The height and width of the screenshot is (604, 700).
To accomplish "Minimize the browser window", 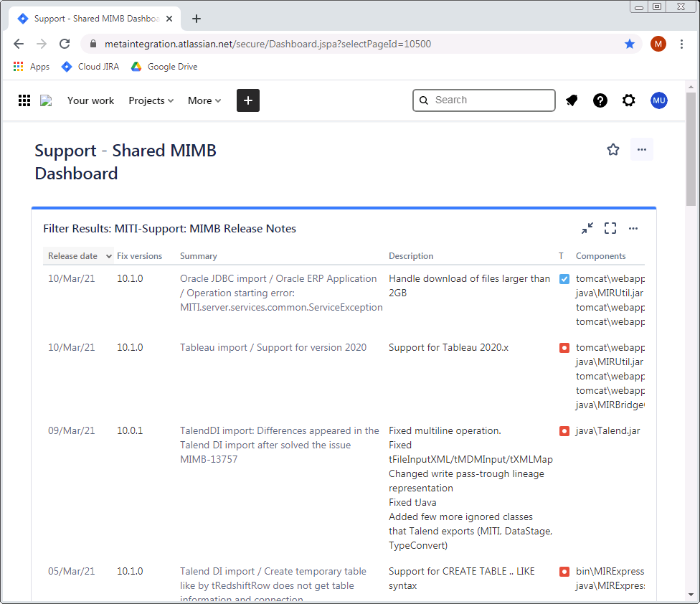I will click(639, 6).
